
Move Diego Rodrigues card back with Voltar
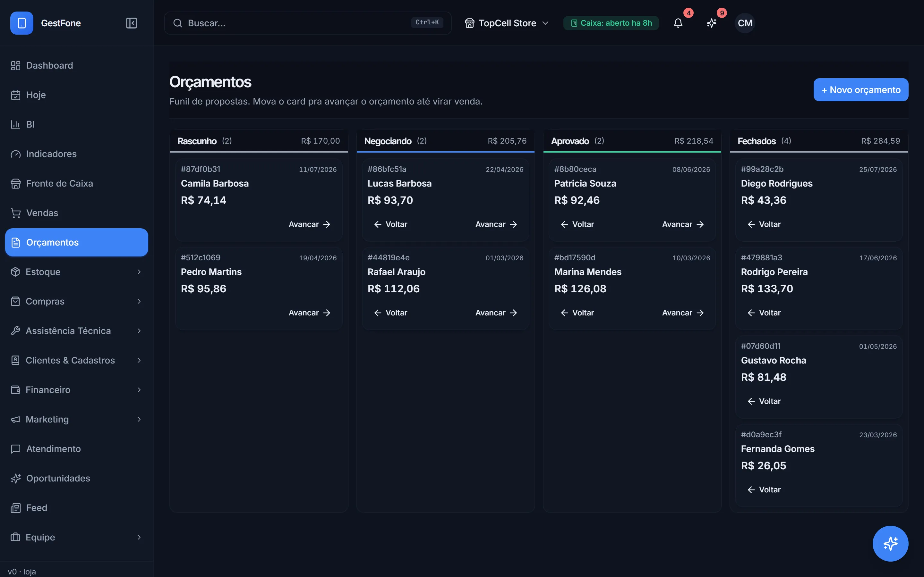click(x=764, y=224)
